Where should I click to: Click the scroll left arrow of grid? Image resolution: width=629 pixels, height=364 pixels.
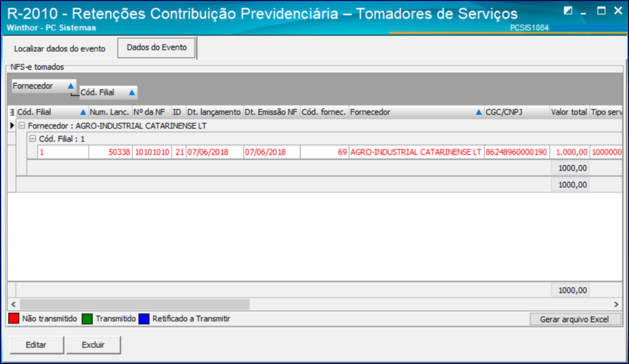[13, 304]
